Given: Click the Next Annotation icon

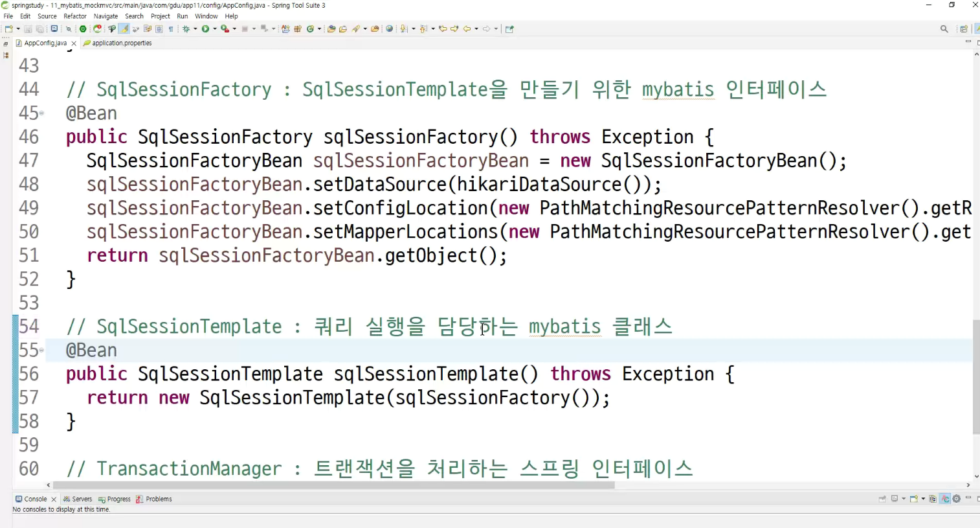Looking at the screenshot, I should 404,29.
